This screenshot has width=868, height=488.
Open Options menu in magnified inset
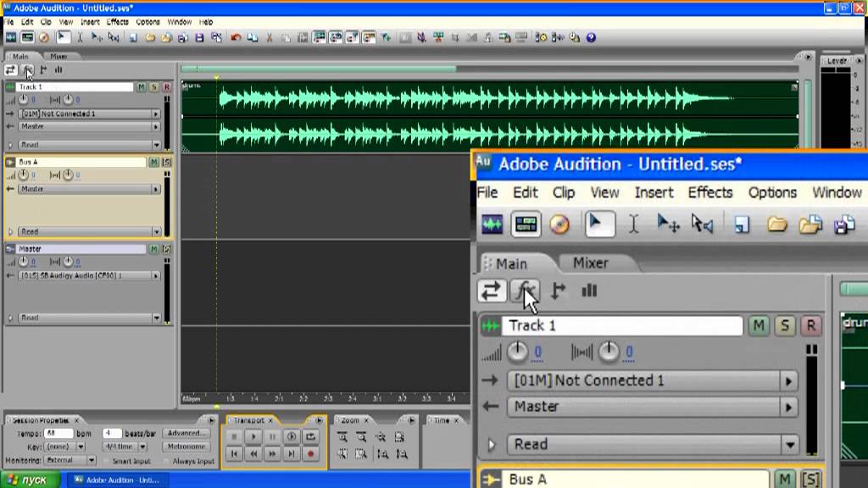click(x=772, y=192)
